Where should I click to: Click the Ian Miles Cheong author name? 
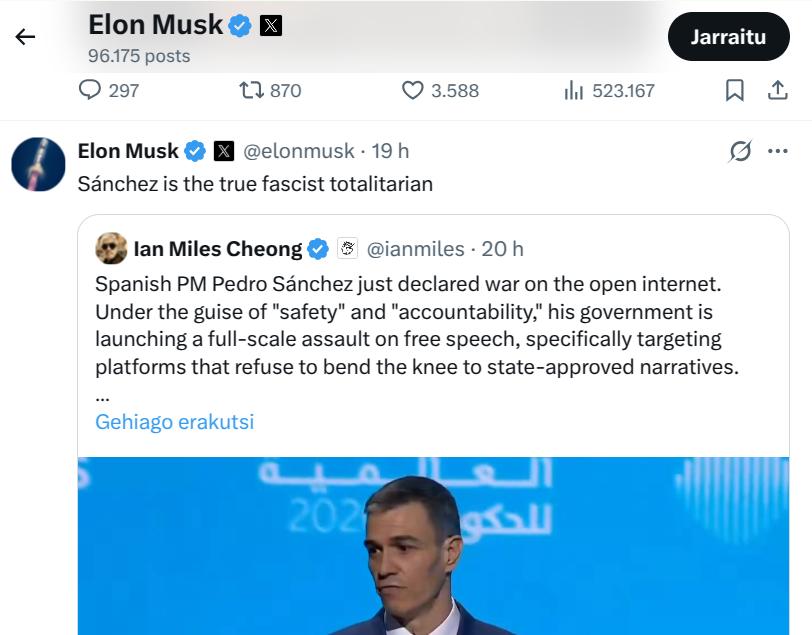click(x=217, y=249)
